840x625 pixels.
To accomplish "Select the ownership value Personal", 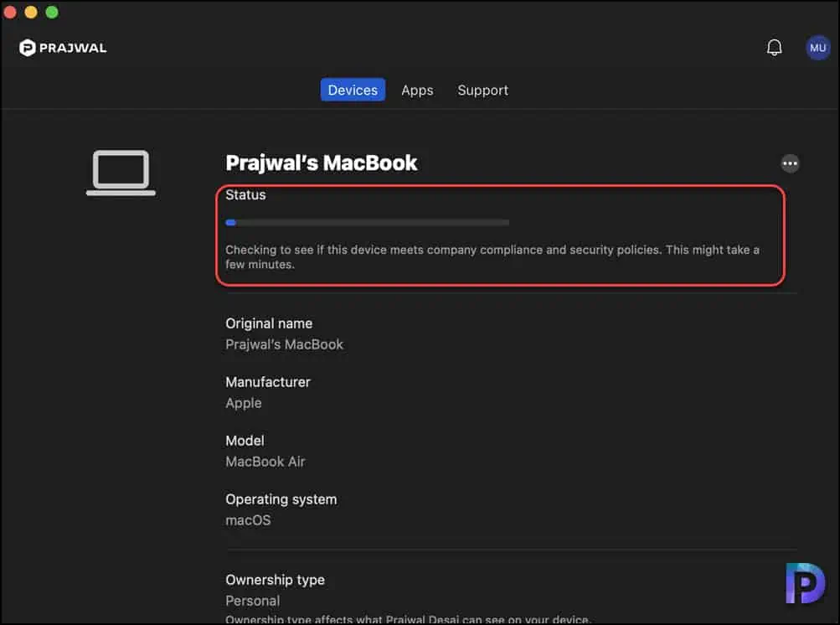I will click(x=252, y=601).
